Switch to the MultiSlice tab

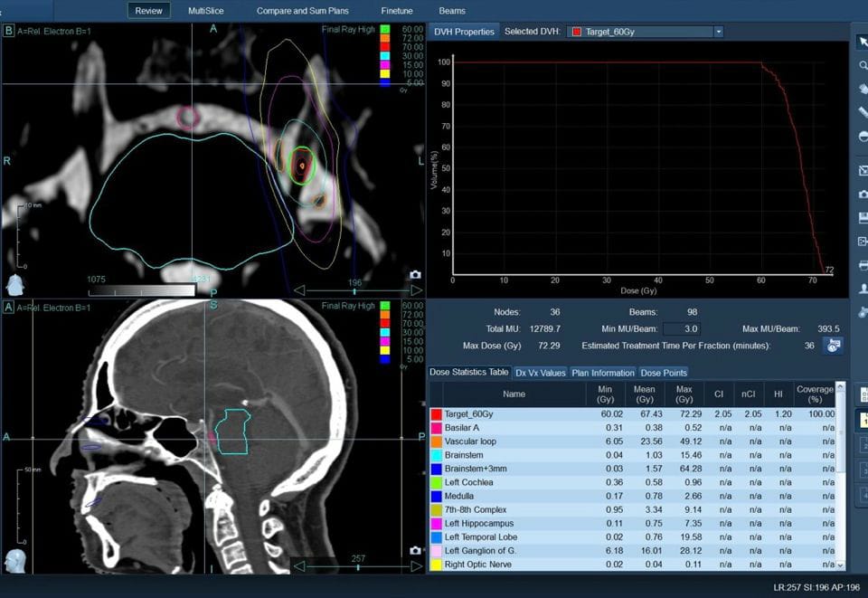coord(205,11)
